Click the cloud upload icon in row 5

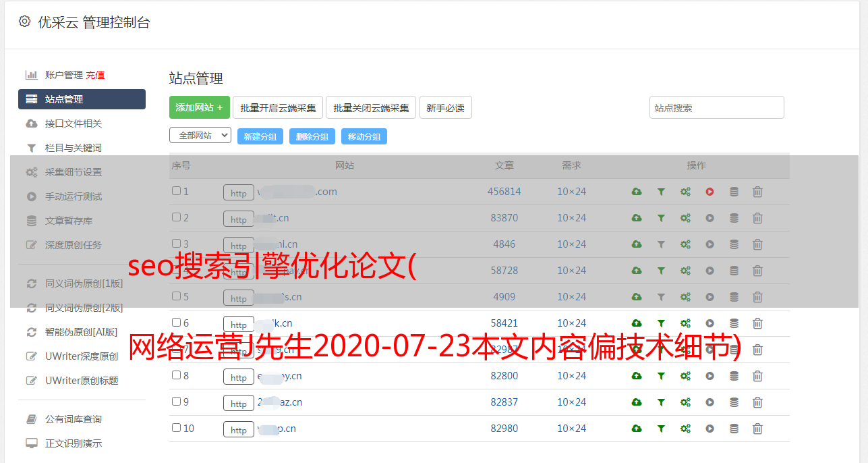tap(637, 297)
